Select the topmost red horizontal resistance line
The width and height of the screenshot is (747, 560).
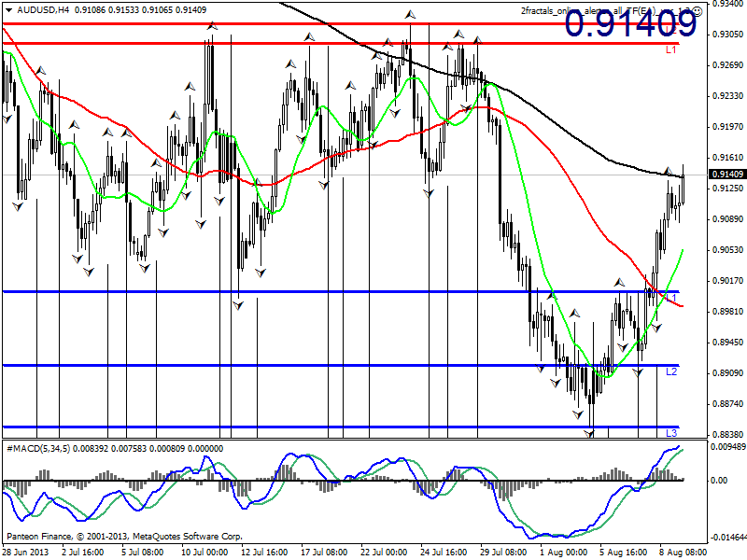point(280,23)
